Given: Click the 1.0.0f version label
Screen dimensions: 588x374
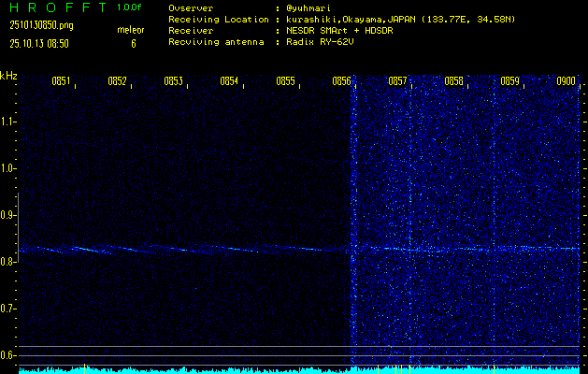Looking at the screenshot, I should 130,7.
